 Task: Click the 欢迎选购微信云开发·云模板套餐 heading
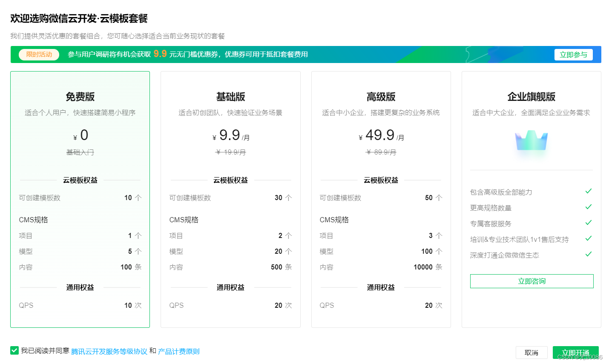79,18
